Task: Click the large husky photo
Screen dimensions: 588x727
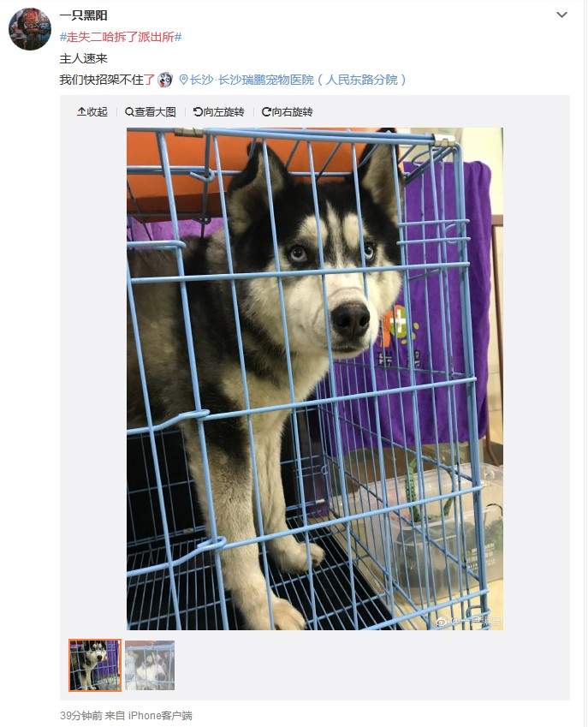Action: pos(315,378)
